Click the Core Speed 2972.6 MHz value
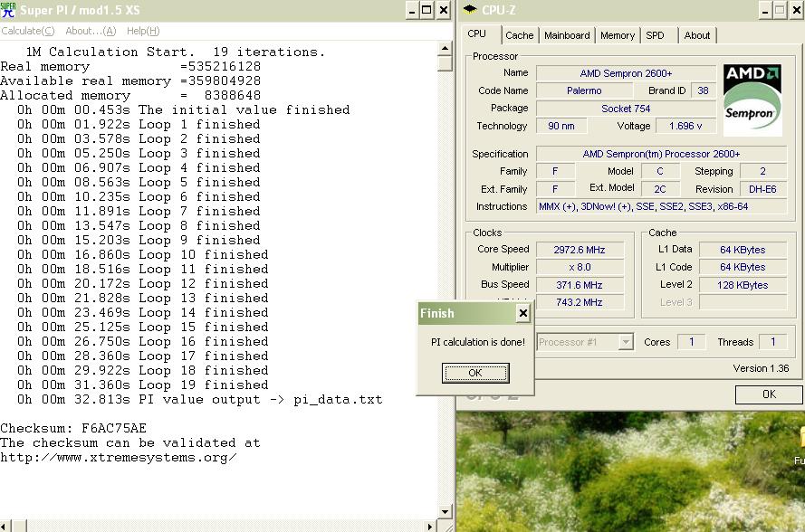This screenshot has width=805, height=532. pyautogui.click(x=580, y=250)
